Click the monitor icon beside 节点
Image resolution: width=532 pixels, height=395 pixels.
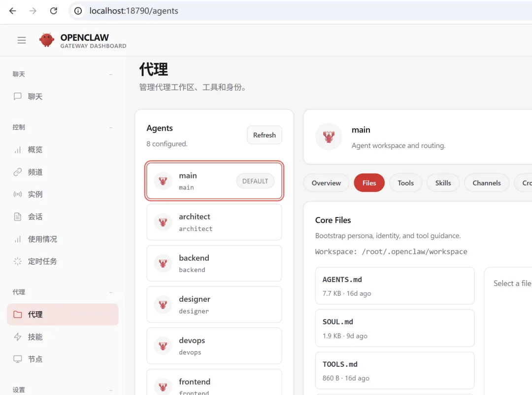(x=18, y=359)
